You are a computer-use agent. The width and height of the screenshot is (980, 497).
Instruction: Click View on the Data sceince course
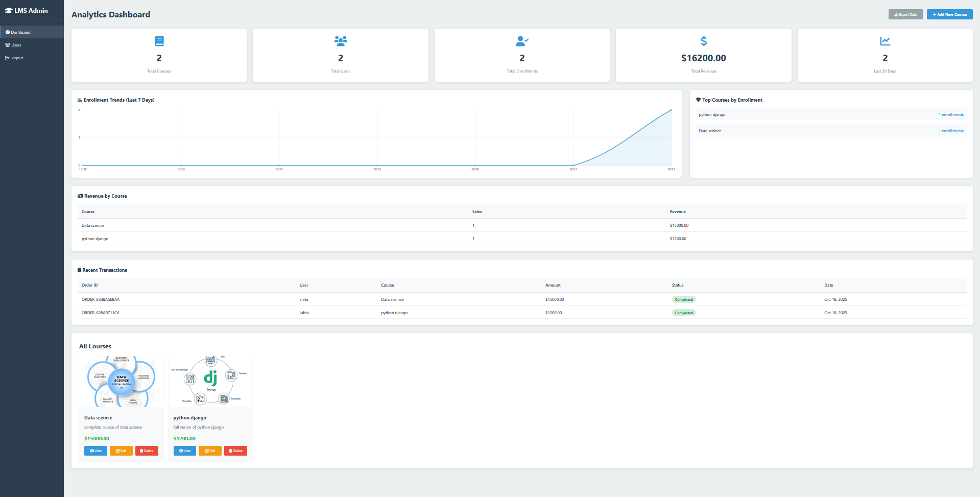[x=95, y=451]
